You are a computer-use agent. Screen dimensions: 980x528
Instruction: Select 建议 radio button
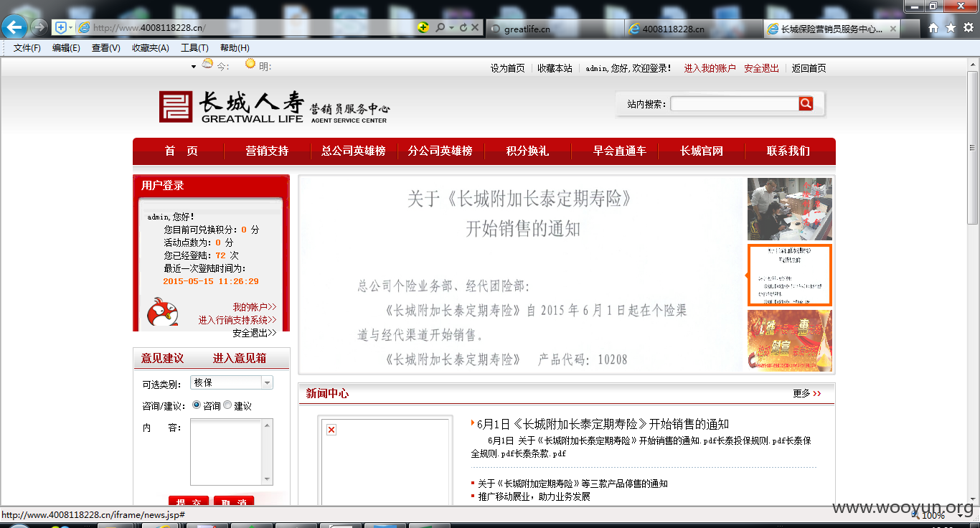coord(227,405)
